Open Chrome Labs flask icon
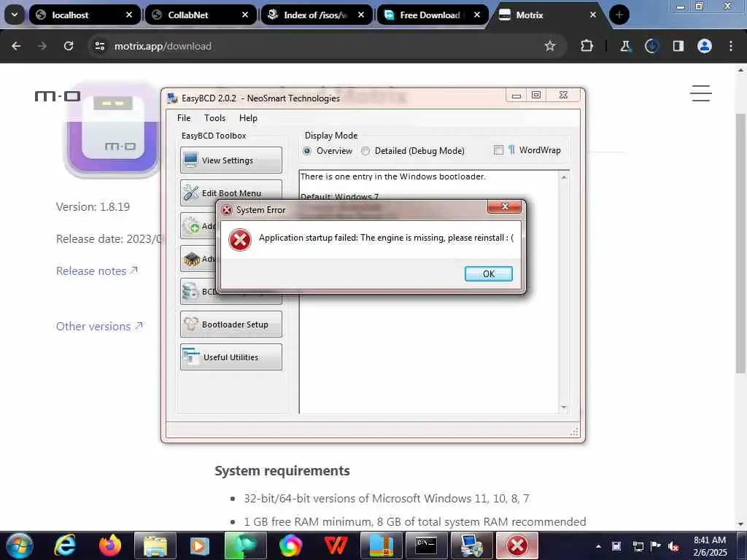 [625, 46]
